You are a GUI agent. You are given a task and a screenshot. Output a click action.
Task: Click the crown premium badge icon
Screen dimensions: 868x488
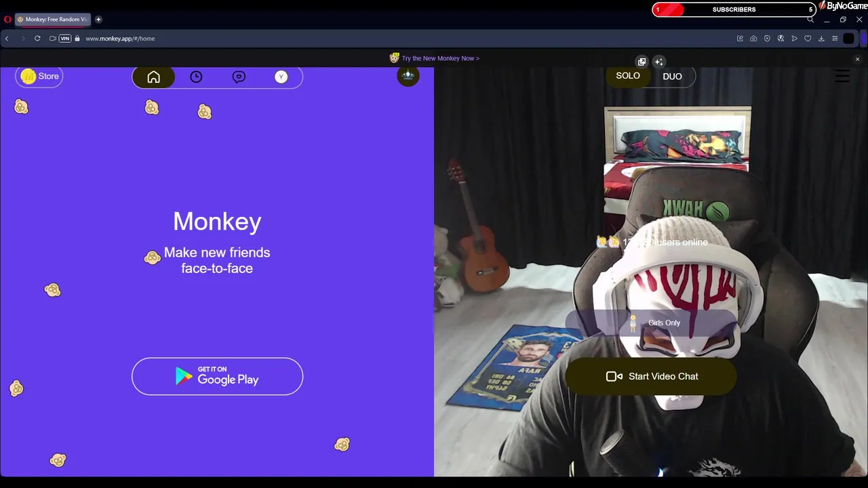pyautogui.click(x=408, y=76)
